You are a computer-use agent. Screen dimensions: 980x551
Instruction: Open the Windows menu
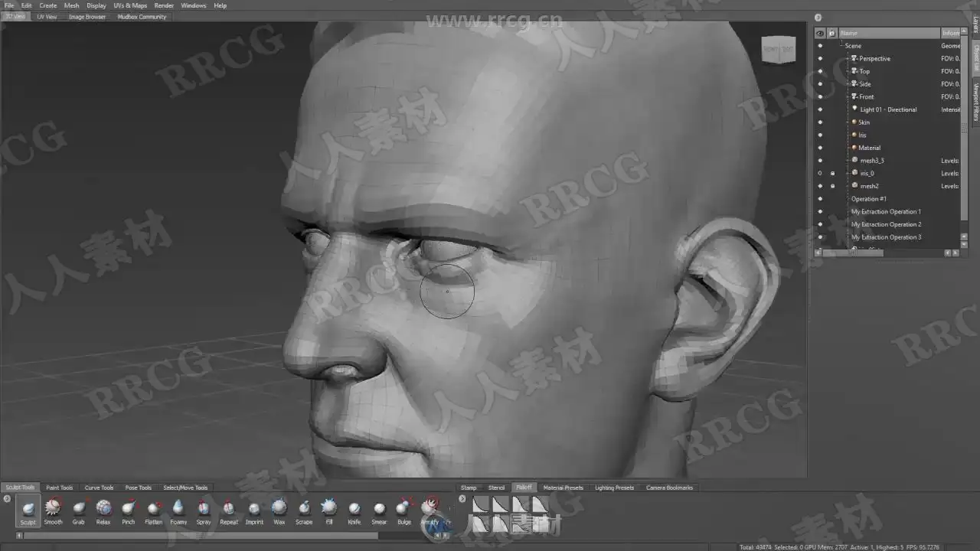coord(194,5)
